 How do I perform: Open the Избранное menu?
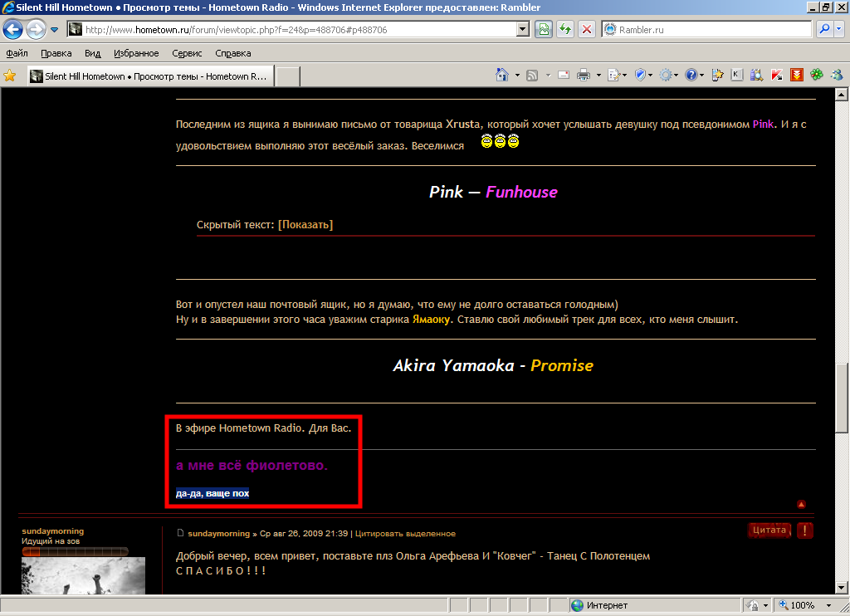click(136, 53)
